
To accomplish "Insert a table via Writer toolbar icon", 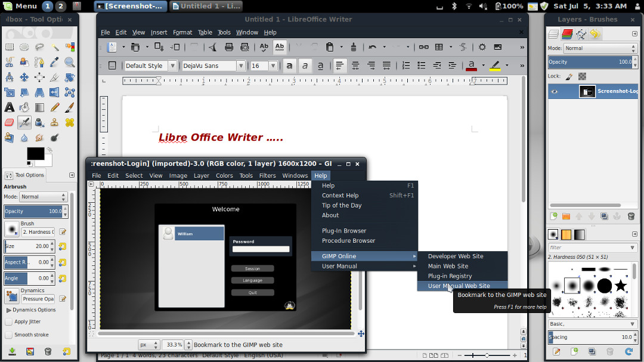I will 439,47.
